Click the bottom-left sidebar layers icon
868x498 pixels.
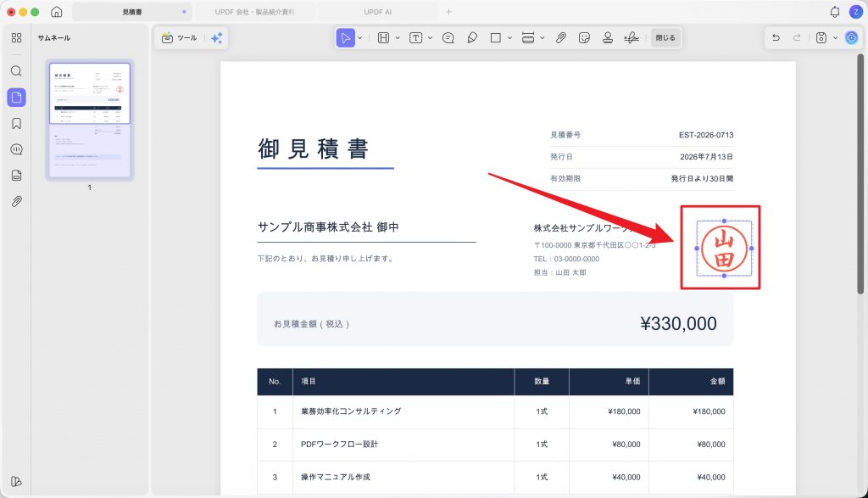pos(17,481)
